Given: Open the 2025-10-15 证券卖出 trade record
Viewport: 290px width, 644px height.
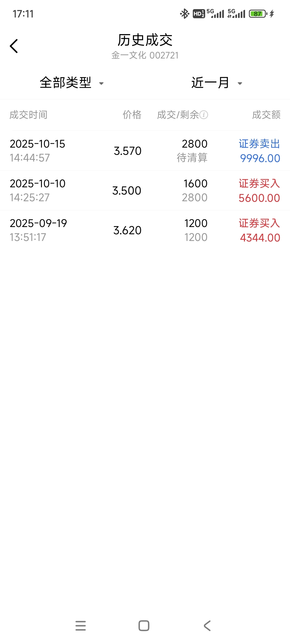Looking at the screenshot, I should [x=145, y=151].
